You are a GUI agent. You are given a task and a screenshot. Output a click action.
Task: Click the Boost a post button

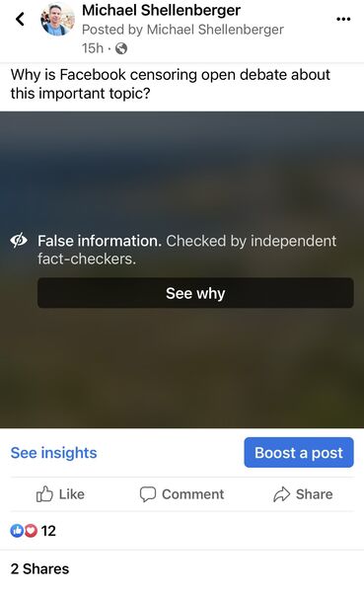[299, 452]
